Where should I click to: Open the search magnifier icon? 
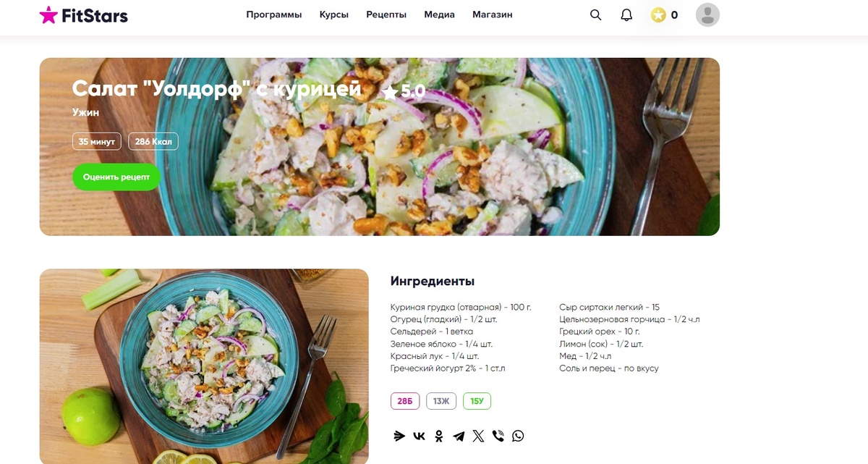(x=595, y=14)
